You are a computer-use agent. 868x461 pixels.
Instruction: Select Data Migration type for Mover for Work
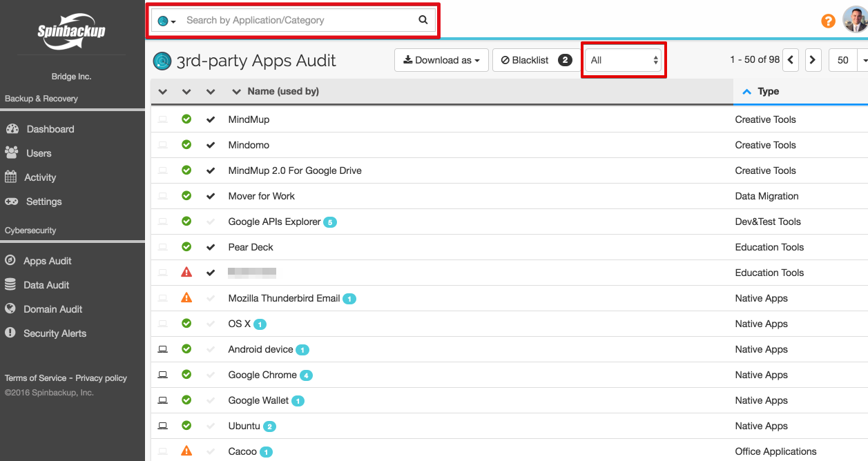coord(766,196)
